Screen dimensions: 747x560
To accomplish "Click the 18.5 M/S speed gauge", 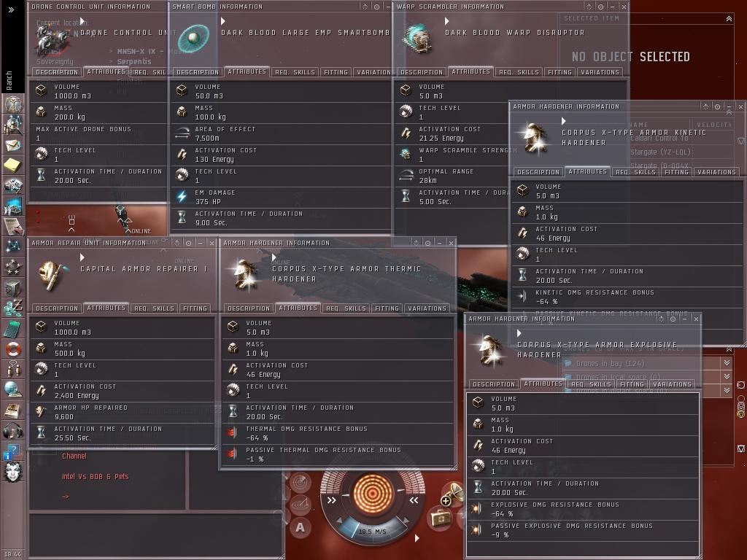I will (373, 531).
